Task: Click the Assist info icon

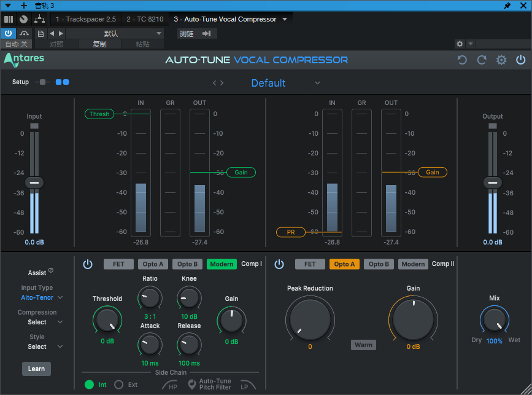Action: tap(51, 270)
